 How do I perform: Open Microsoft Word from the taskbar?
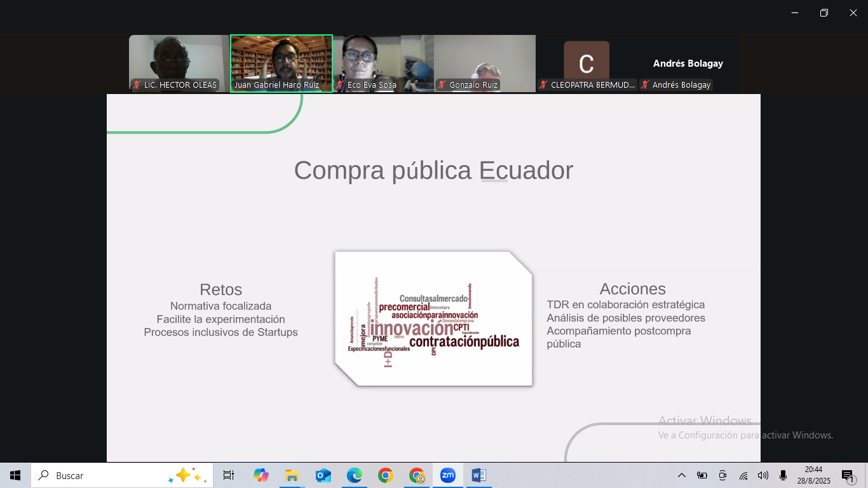[x=479, y=475]
